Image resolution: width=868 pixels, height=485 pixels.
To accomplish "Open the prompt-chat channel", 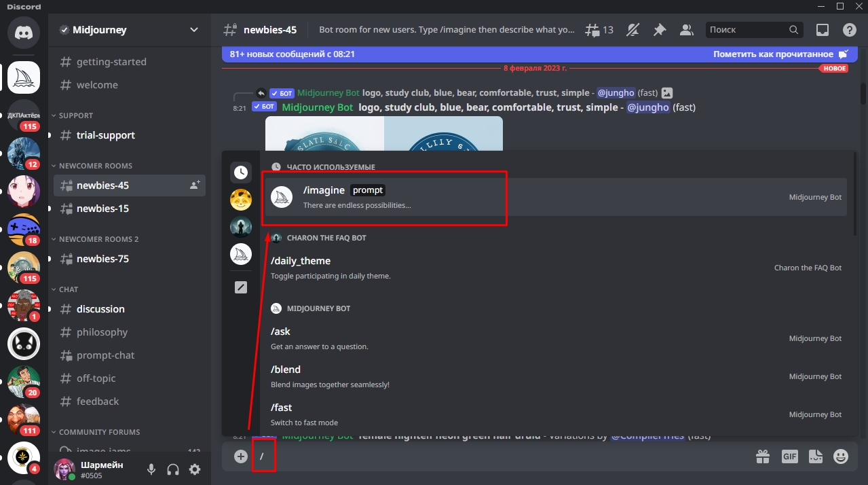I will pos(130,355).
